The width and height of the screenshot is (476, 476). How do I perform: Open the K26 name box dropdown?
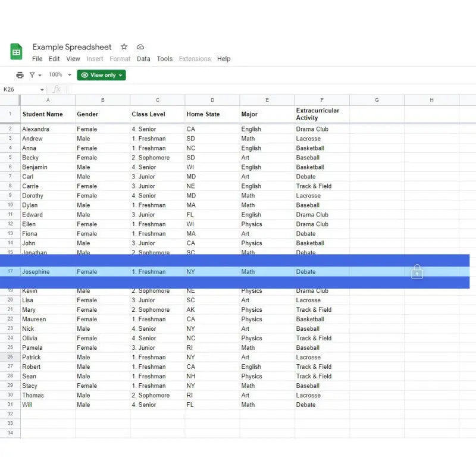(x=42, y=90)
